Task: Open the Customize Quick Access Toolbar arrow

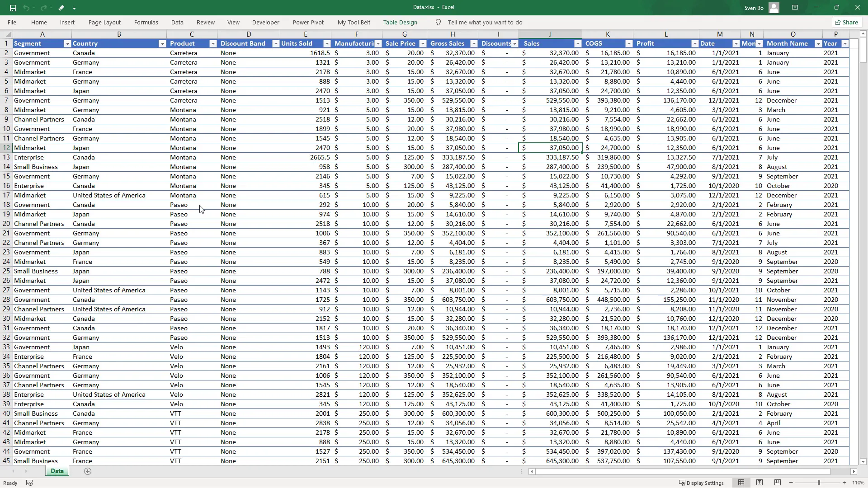Action: click(74, 8)
